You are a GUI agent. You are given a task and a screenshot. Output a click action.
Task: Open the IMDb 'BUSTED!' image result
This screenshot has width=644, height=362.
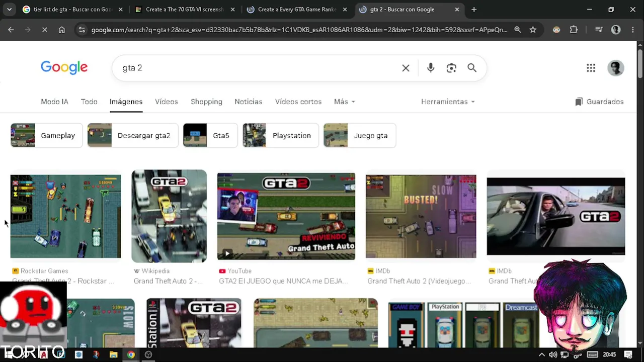click(421, 216)
